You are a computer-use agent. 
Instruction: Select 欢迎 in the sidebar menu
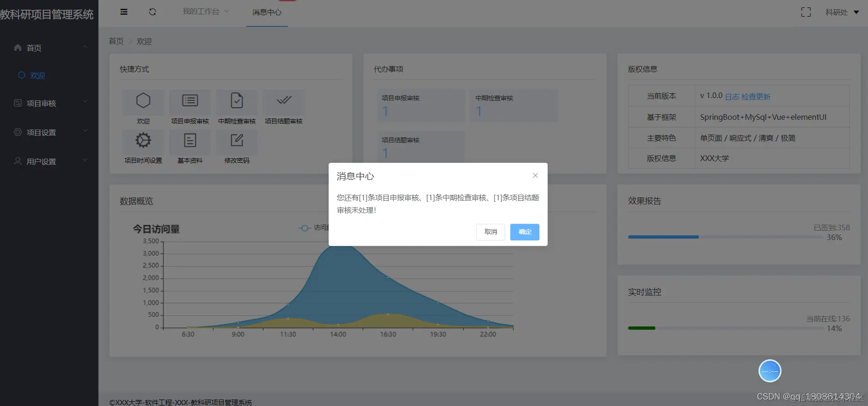(x=49, y=75)
